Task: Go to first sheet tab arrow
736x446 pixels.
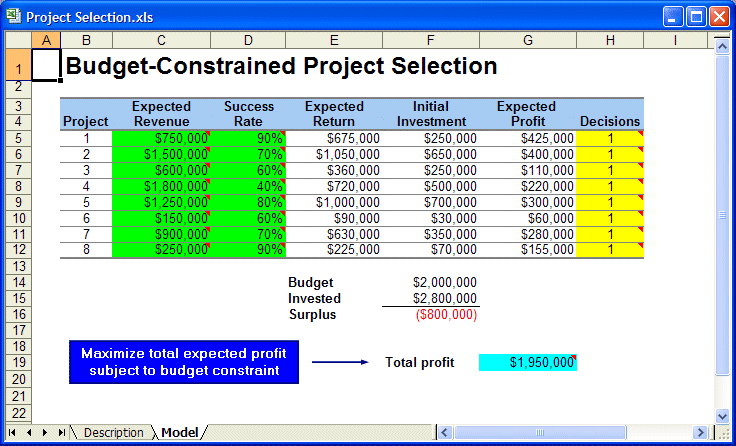Action: (x=12, y=432)
